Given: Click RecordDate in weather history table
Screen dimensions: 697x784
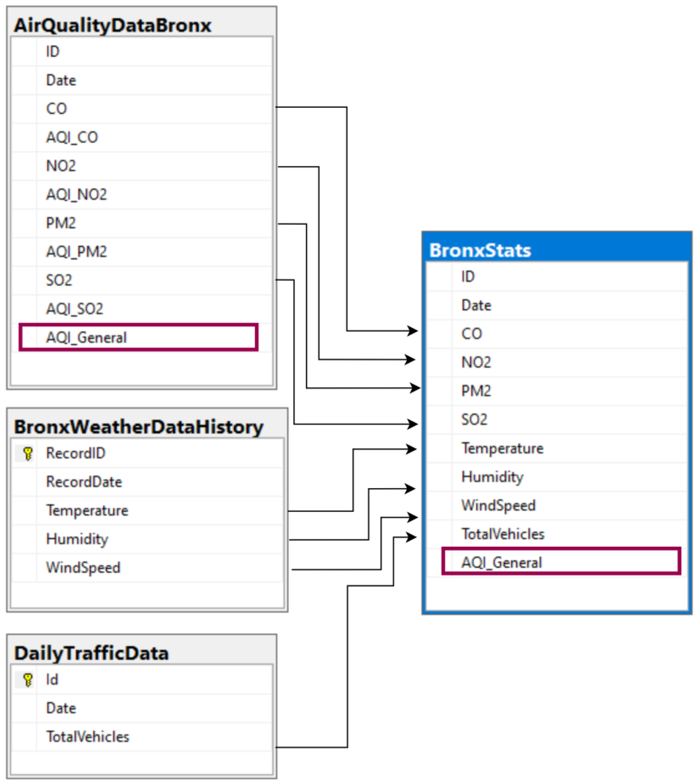Looking at the screenshot, I should point(84,482).
